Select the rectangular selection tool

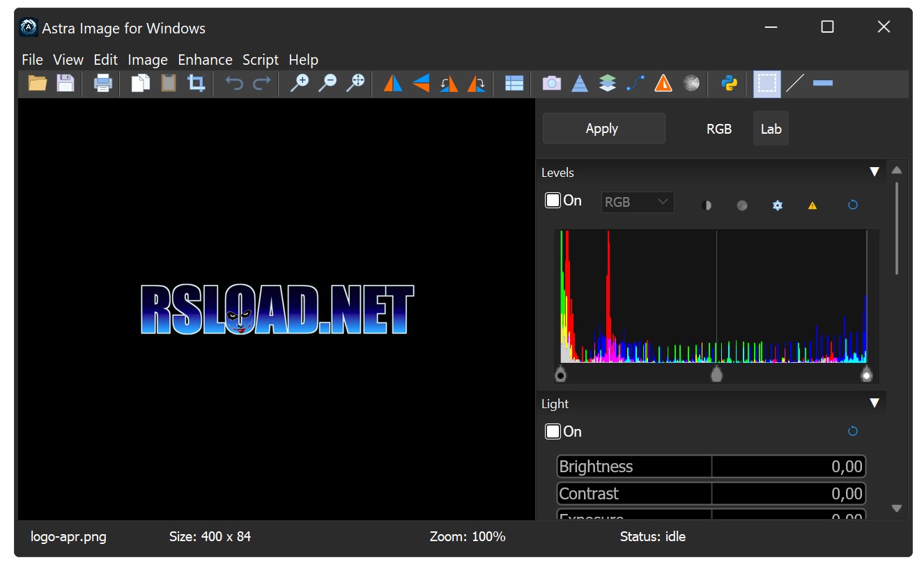767,84
